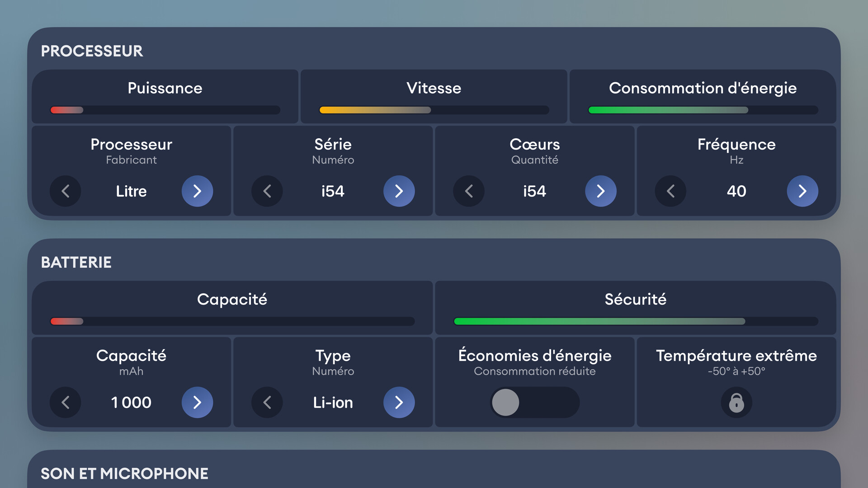
Task: Lower Fréquence Hz with left arrow
Action: click(x=670, y=191)
